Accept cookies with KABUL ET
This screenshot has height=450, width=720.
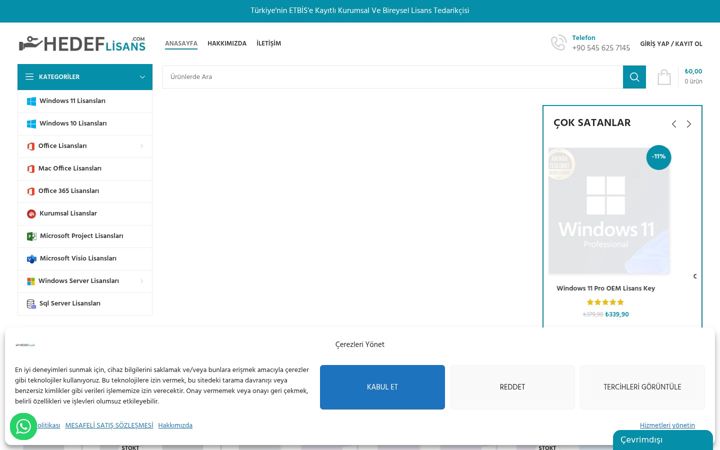(382, 387)
